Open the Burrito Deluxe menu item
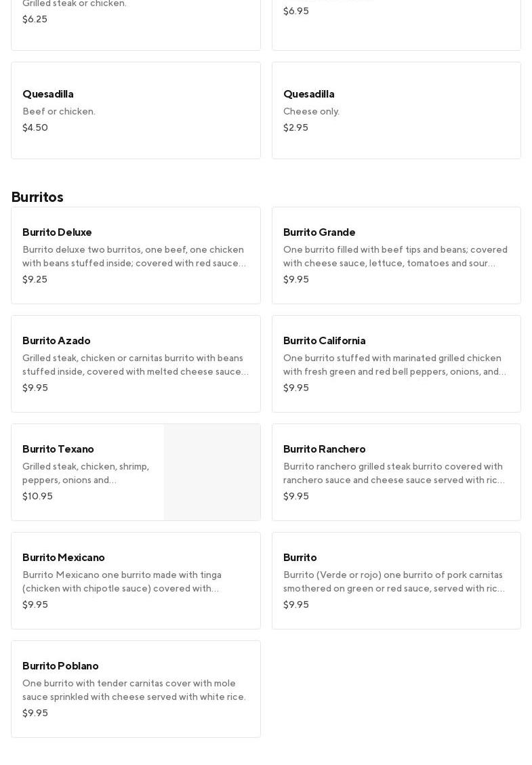532x765 pixels. click(x=136, y=255)
